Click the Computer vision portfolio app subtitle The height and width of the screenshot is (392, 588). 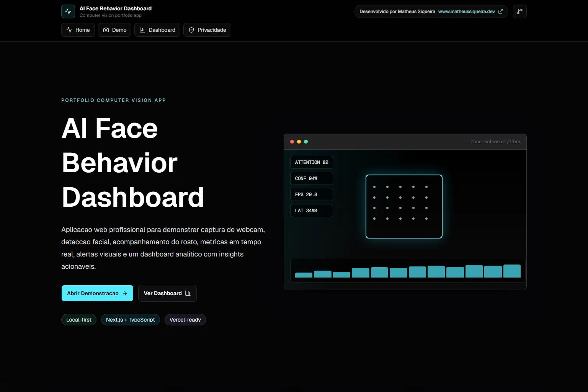coord(111,15)
